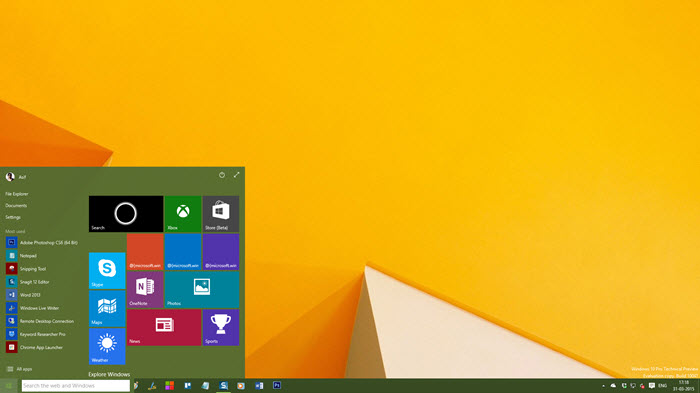
Task: Open the Skype tile
Action: pos(107,271)
